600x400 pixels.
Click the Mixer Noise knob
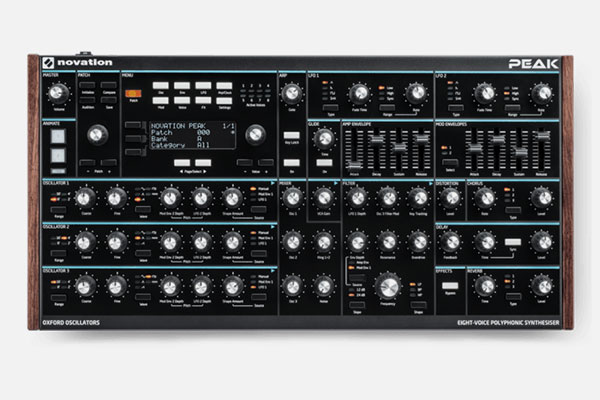click(x=324, y=286)
